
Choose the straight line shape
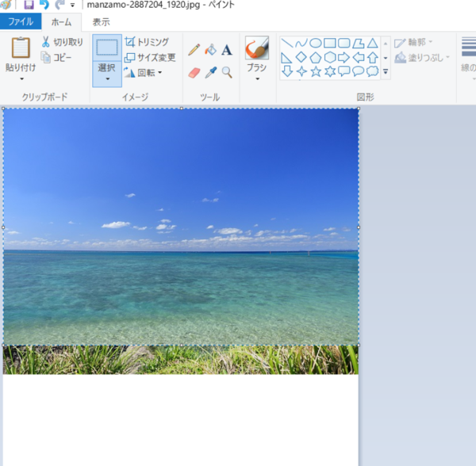click(286, 43)
